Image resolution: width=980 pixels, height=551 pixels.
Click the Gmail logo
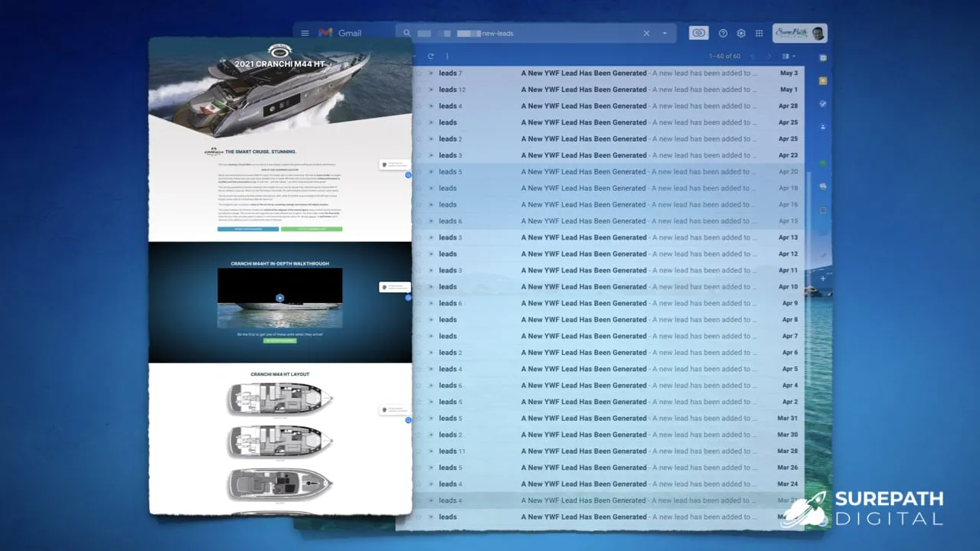coord(339,34)
